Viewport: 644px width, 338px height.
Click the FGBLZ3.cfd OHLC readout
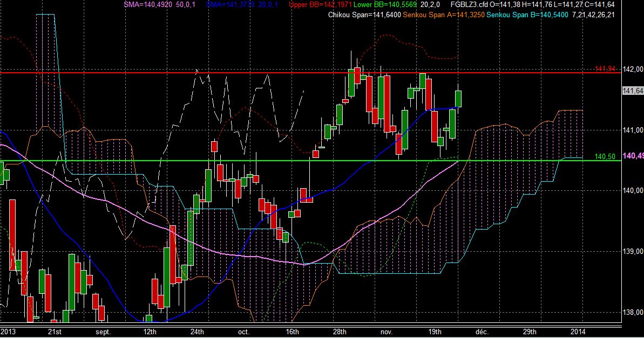click(x=533, y=4)
